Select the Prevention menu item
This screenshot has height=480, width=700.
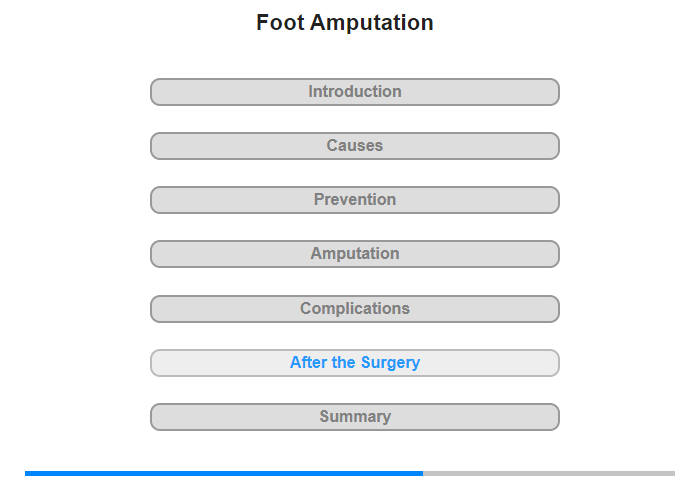click(x=354, y=200)
